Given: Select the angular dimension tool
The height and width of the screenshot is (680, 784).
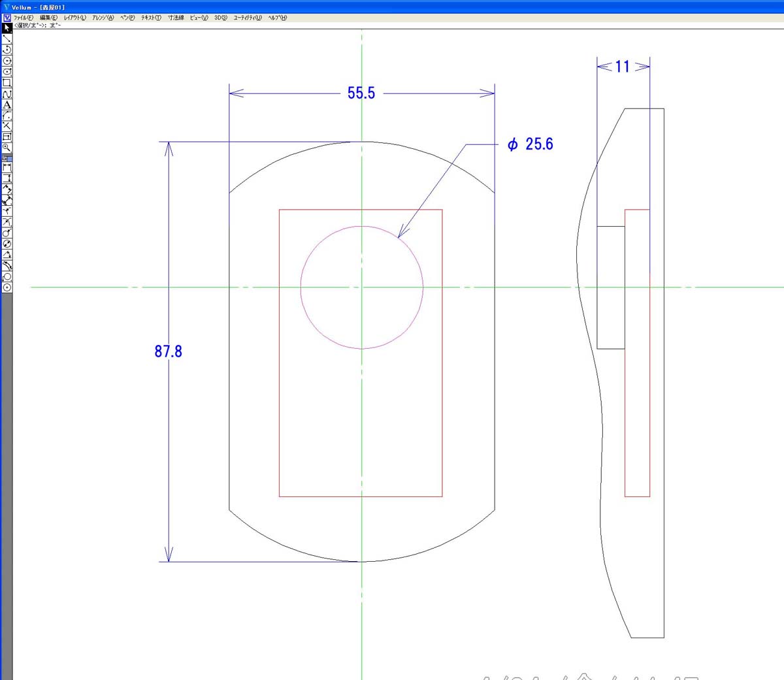Looking at the screenshot, I should (7, 255).
